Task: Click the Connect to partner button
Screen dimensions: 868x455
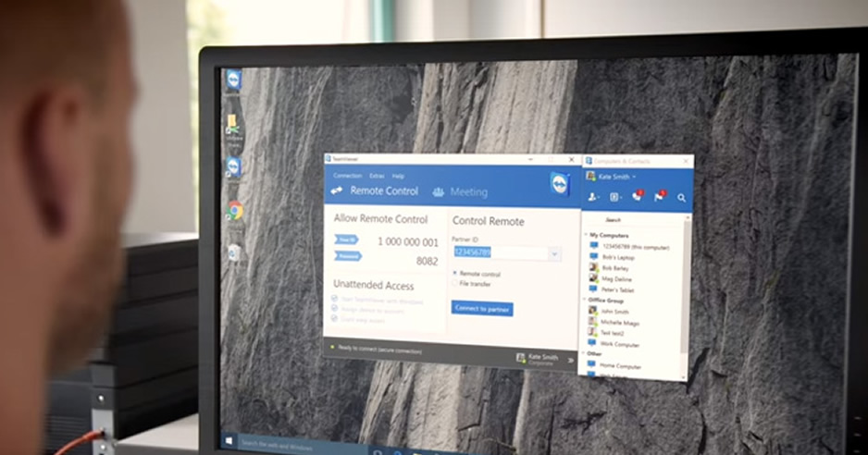Action: pyautogui.click(x=481, y=308)
